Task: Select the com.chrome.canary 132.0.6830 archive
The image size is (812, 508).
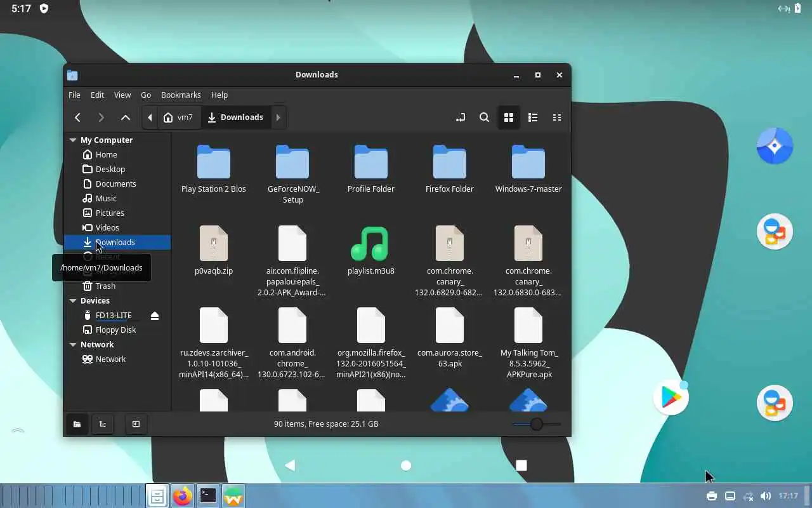Action: click(x=528, y=261)
